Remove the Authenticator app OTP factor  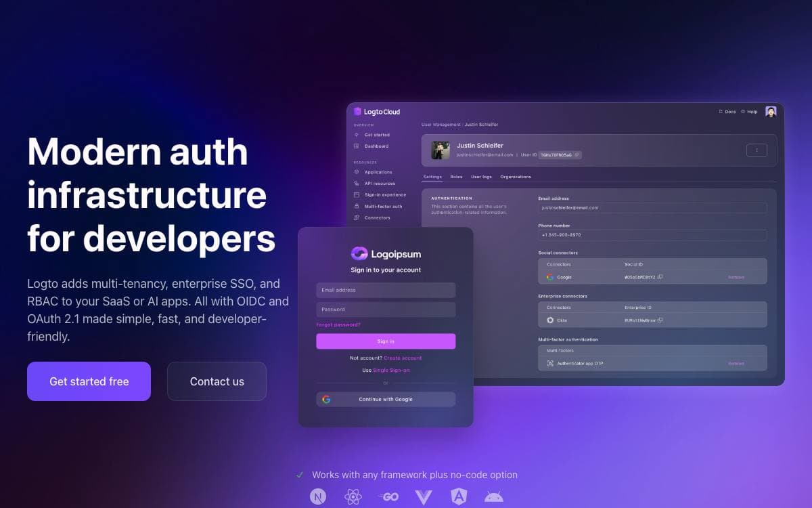pos(736,364)
